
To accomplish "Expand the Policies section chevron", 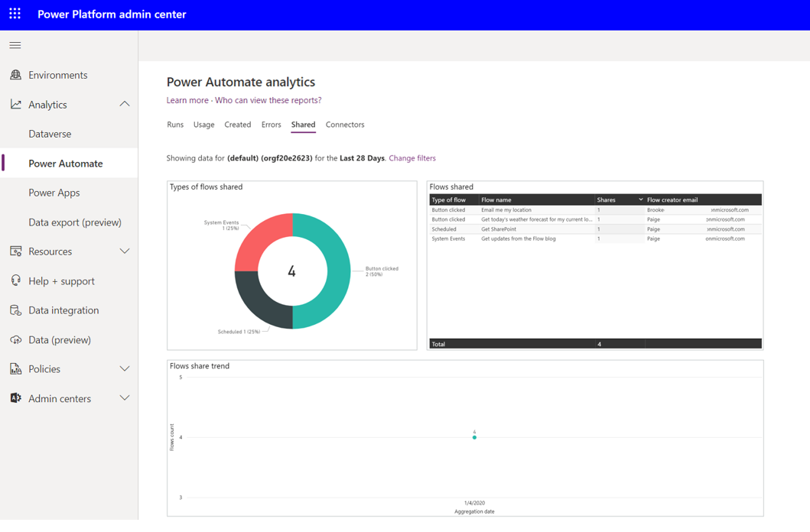I will (x=124, y=369).
